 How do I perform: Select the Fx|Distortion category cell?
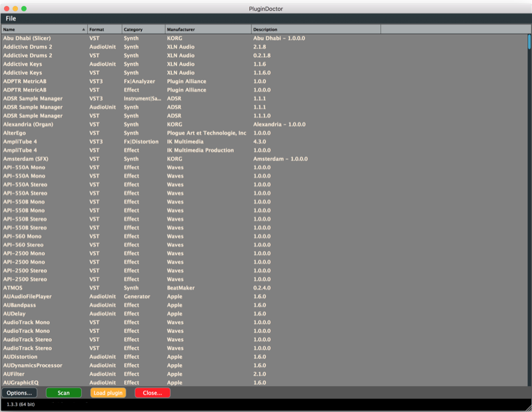tap(141, 142)
